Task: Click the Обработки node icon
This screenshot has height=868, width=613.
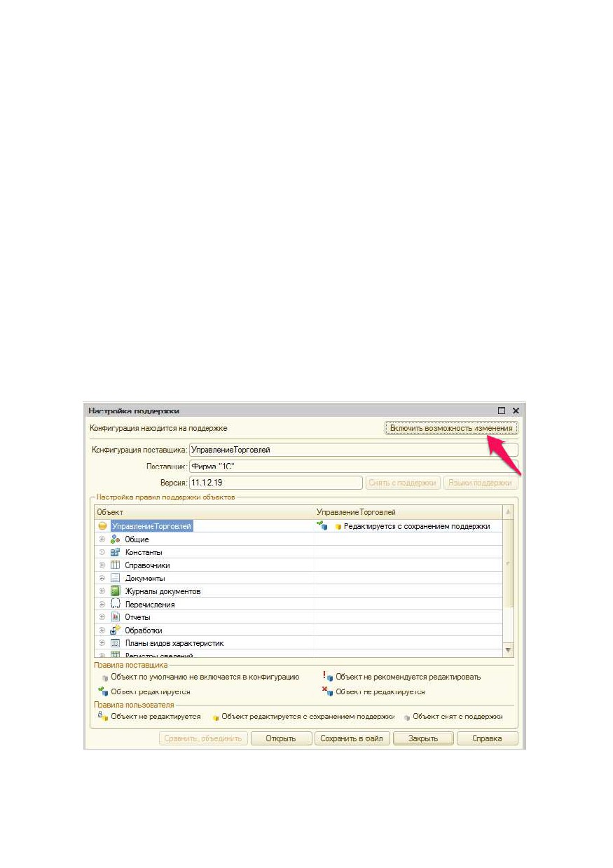Action: point(116,630)
